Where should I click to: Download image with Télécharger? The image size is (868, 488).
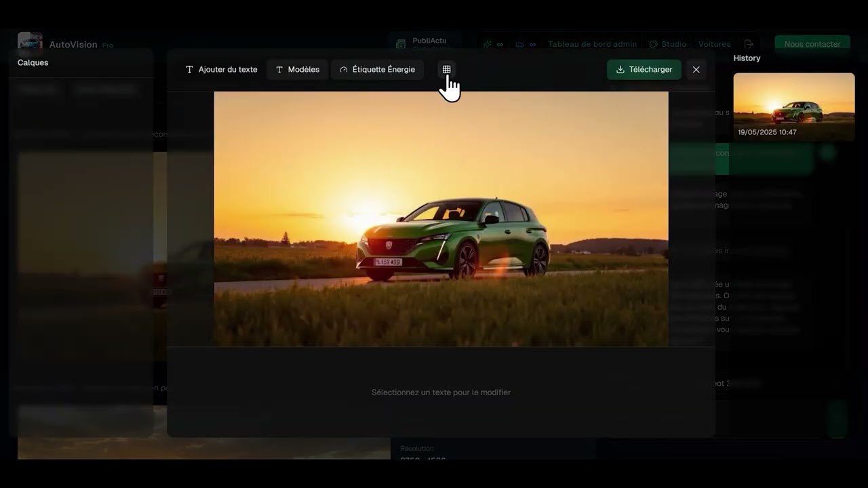click(644, 69)
